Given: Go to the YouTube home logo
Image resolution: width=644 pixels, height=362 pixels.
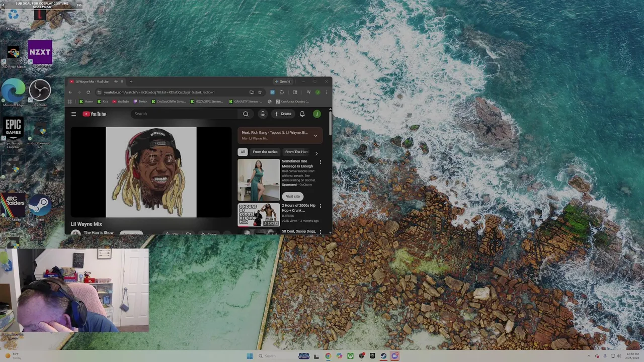Looking at the screenshot, I should click(x=95, y=114).
